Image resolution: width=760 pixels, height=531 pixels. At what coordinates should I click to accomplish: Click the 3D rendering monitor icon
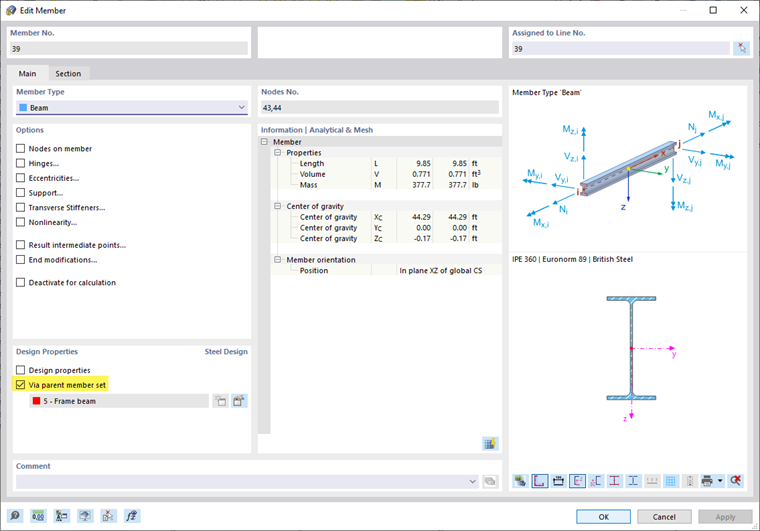[x=85, y=516]
